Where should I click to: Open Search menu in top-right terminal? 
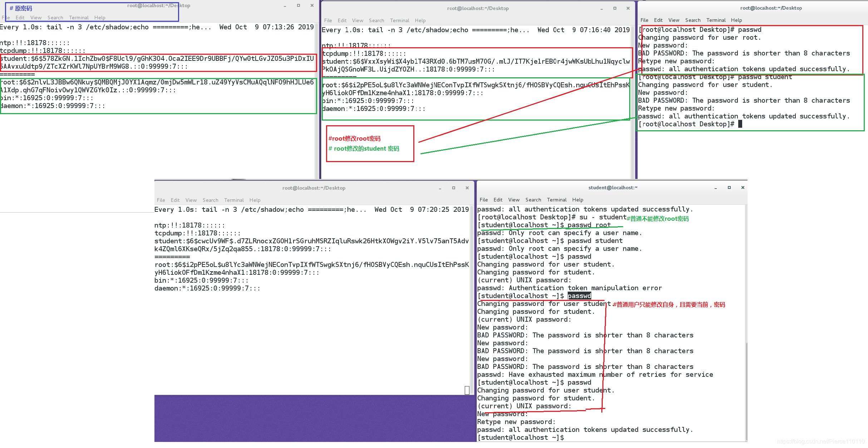pos(693,20)
